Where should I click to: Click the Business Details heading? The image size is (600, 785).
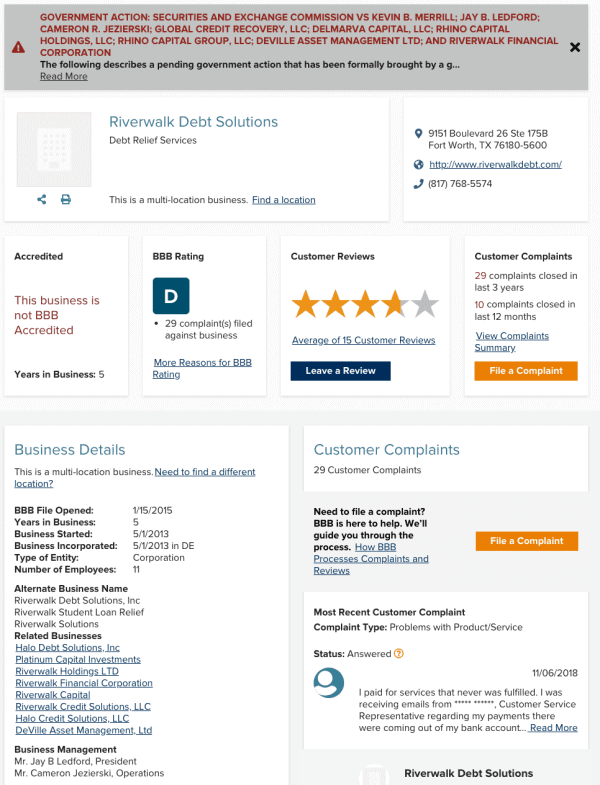tap(70, 450)
